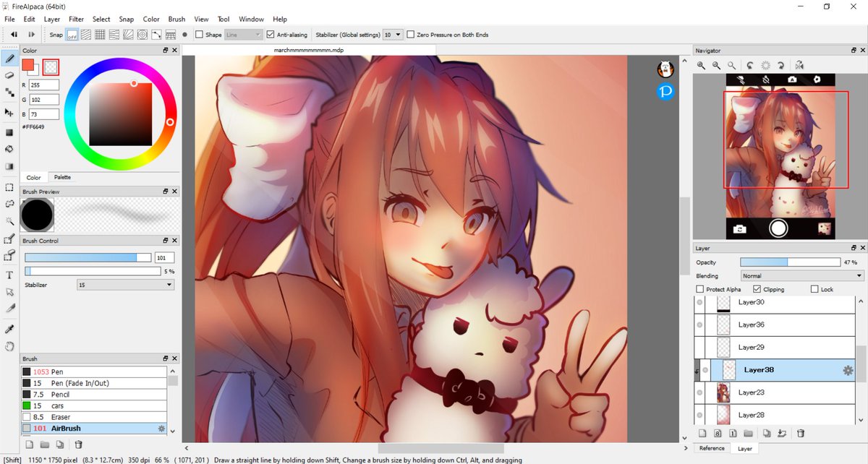Open layer Blending mode dropdown
Screen dimensions: 868x464
click(x=802, y=275)
